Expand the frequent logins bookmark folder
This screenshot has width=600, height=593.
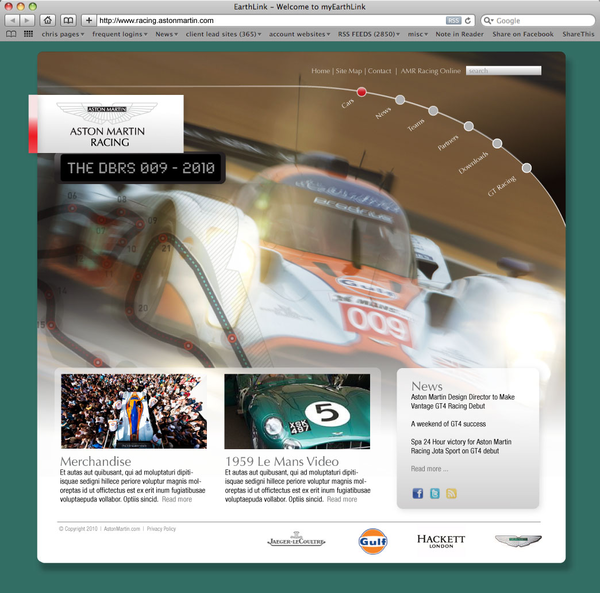pos(120,34)
